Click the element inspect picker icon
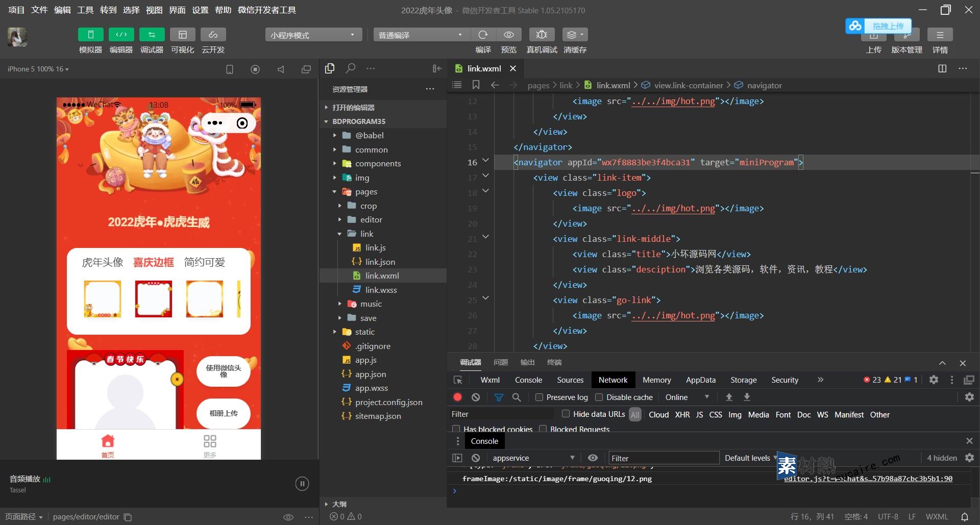980x525 pixels. pos(458,380)
